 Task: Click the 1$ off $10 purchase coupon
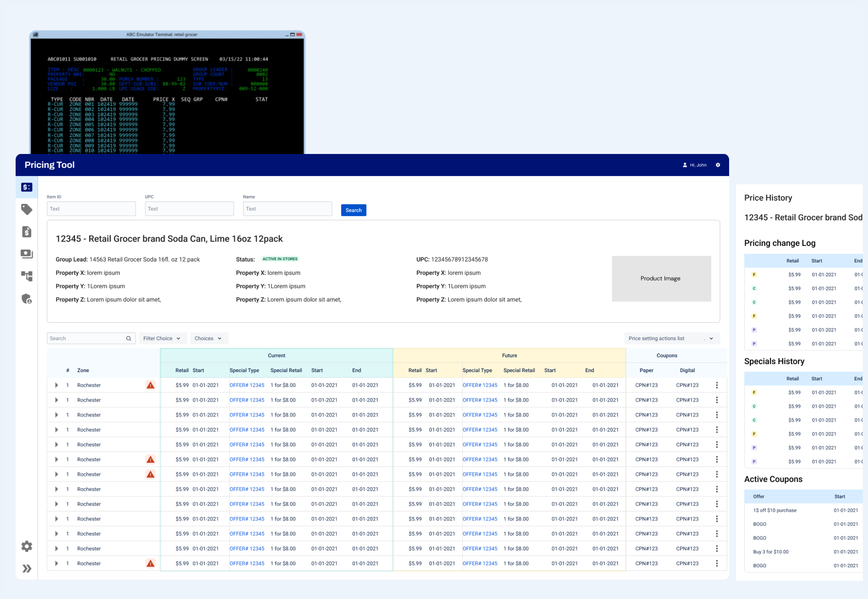point(775,511)
